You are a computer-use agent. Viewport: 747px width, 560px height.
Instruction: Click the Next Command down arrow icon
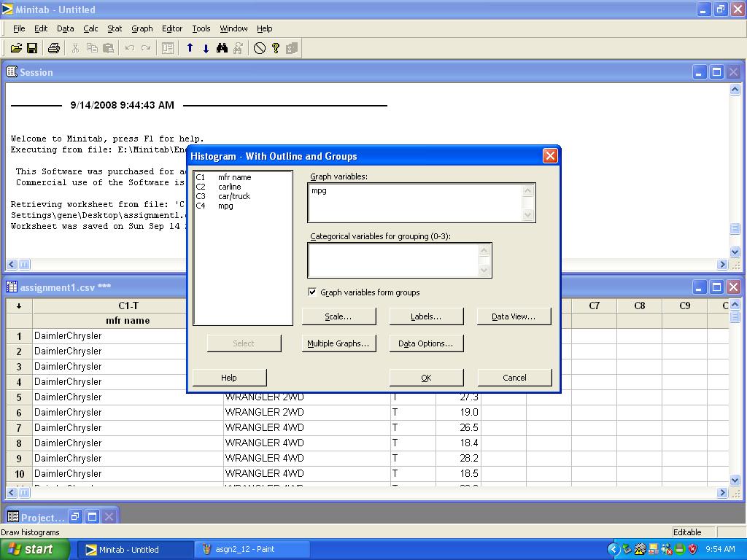coord(206,48)
